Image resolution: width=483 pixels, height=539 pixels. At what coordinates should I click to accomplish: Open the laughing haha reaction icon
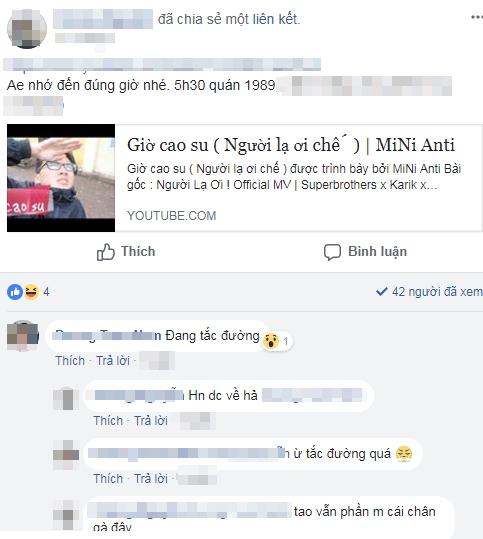(31, 292)
